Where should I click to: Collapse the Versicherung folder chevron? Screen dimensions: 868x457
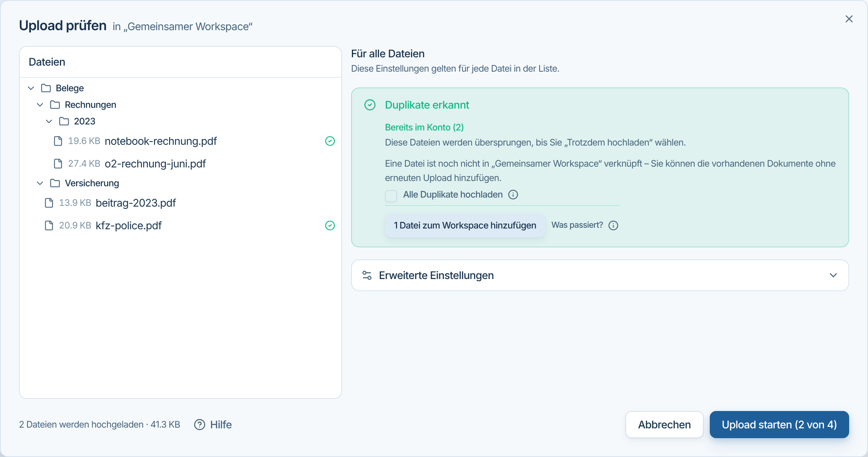pos(40,183)
